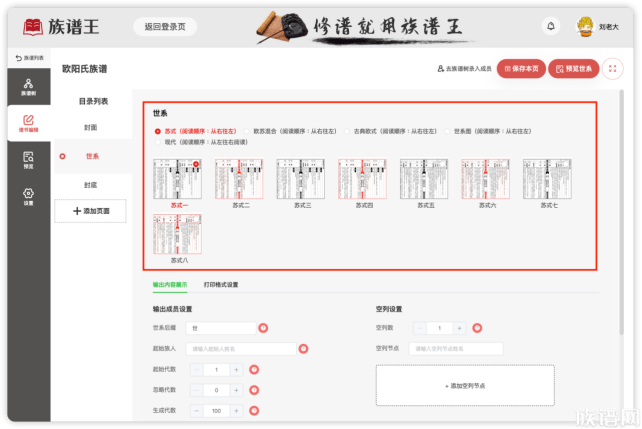Viewport: 642px width, 429px height.
Task: Open the book editing sidebar icon
Action: (29, 123)
